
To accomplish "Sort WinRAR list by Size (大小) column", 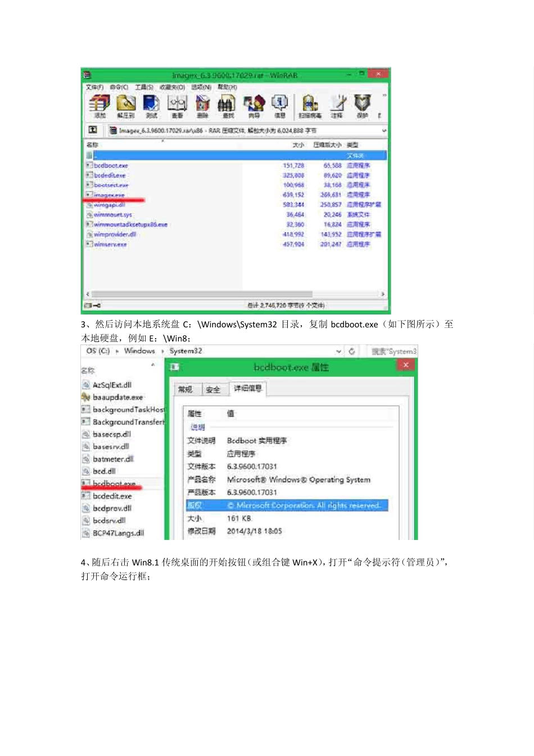I will (298, 145).
